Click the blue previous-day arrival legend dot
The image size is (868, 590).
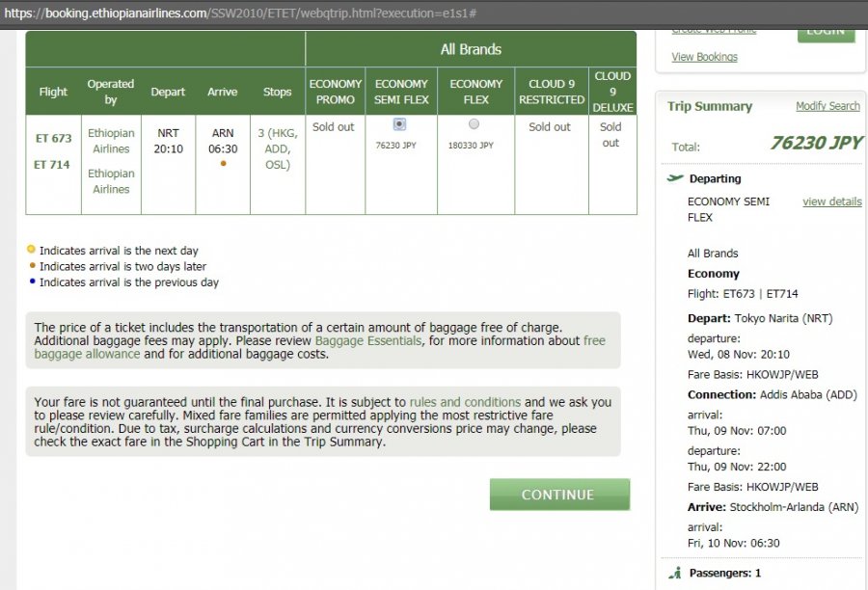32,282
